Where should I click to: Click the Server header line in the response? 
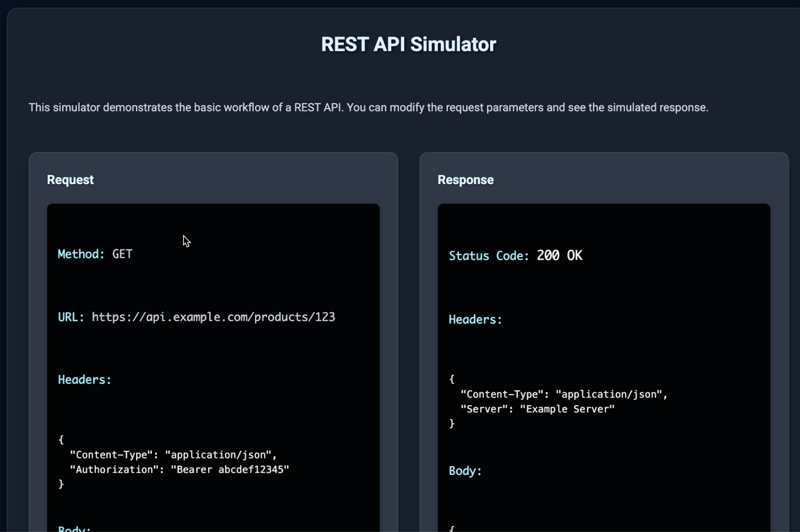click(537, 409)
